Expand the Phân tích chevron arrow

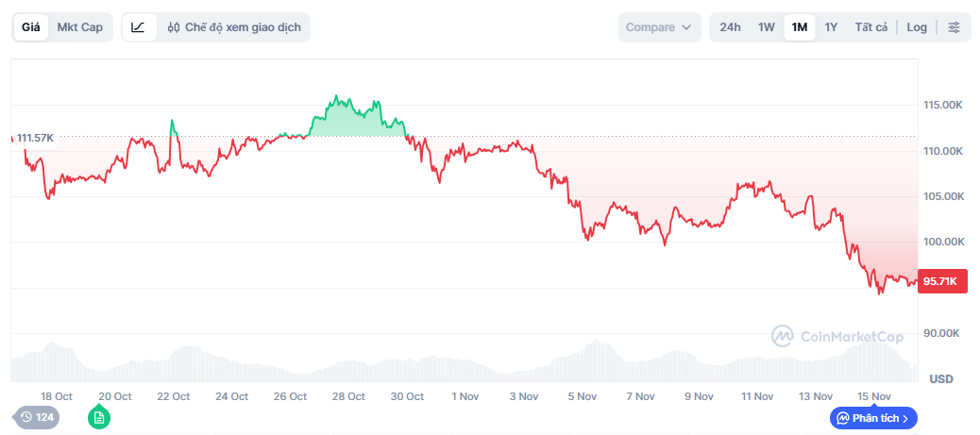coord(905,418)
